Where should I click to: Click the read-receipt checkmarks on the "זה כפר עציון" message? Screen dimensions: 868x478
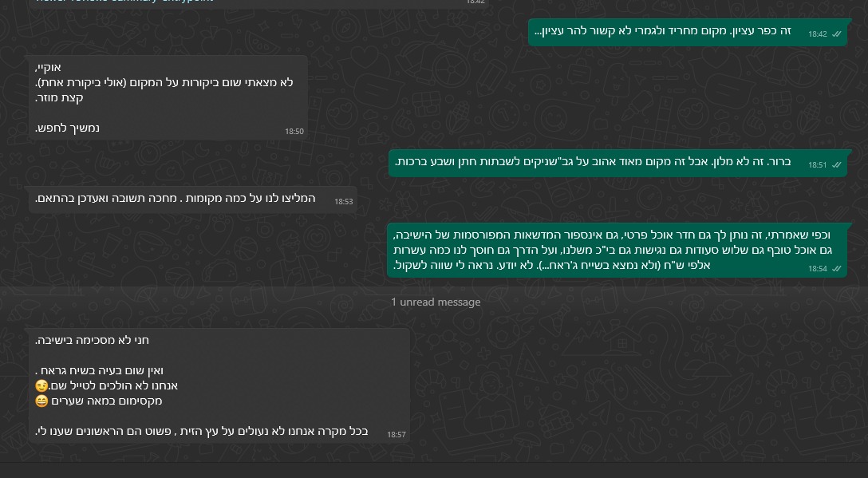click(x=836, y=34)
